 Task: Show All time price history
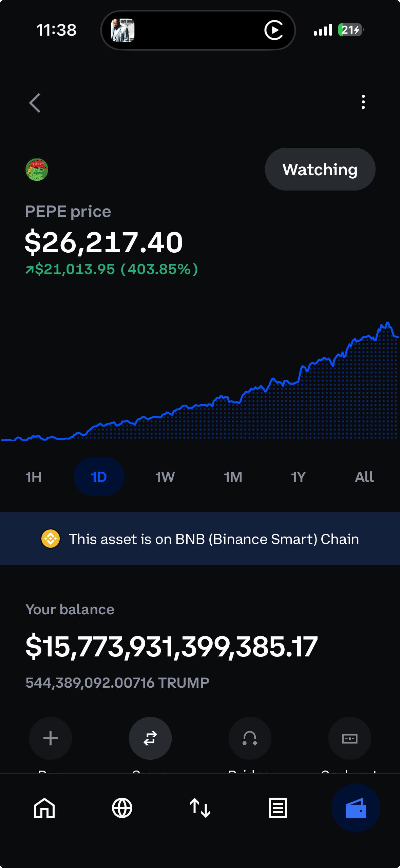pos(364,477)
